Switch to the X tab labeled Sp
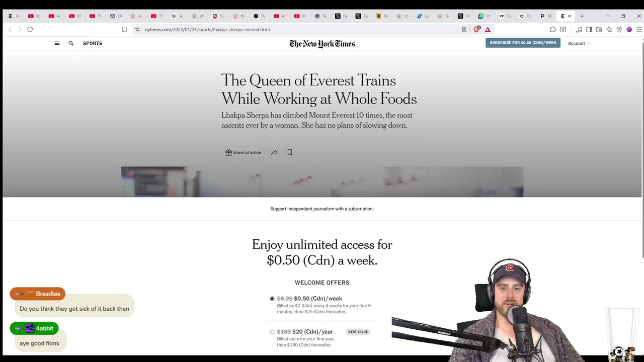 pos(361,16)
